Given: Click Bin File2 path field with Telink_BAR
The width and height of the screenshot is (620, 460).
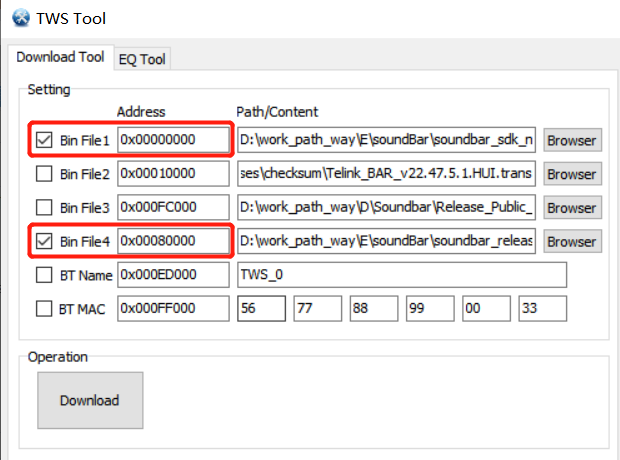Looking at the screenshot, I should [x=386, y=174].
